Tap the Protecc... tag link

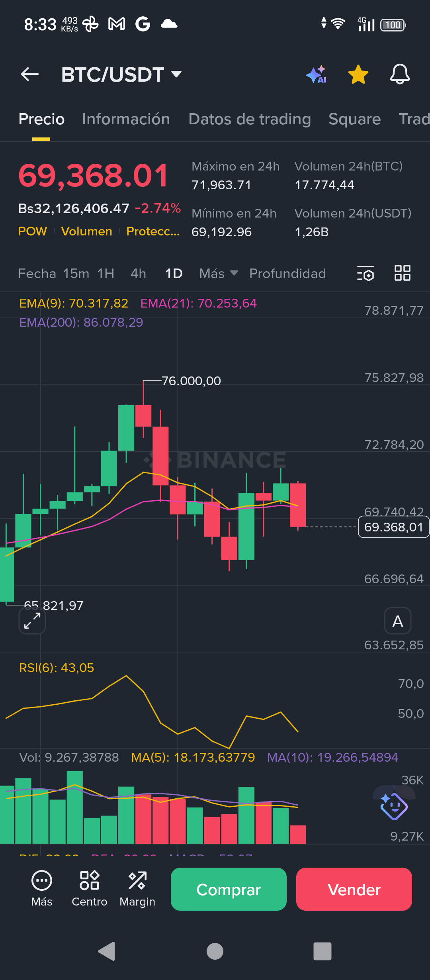153,231
